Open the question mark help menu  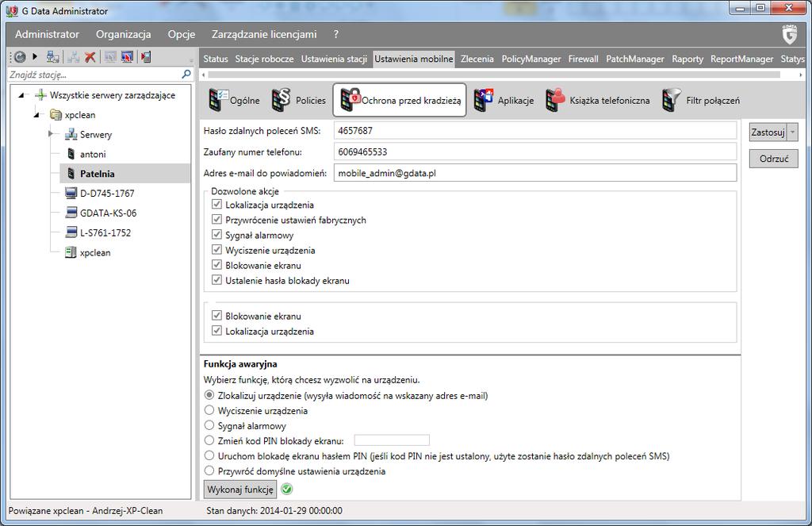[336, 34]
